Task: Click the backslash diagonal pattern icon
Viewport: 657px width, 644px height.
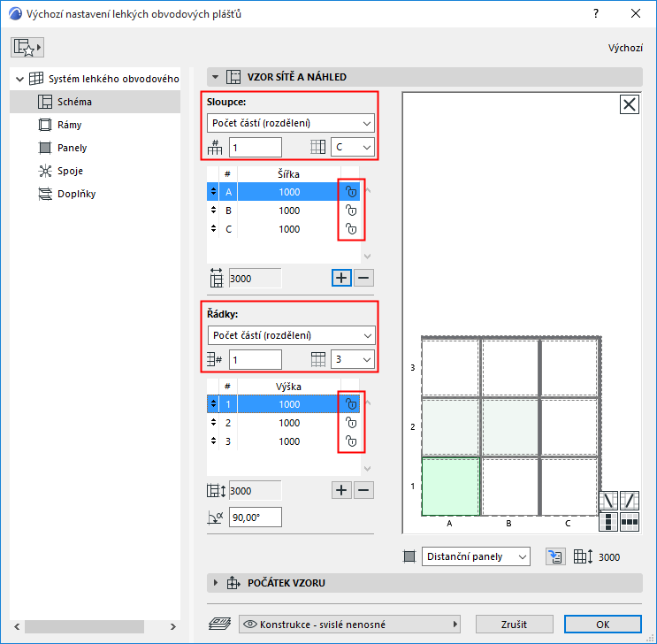Action: 608,501
